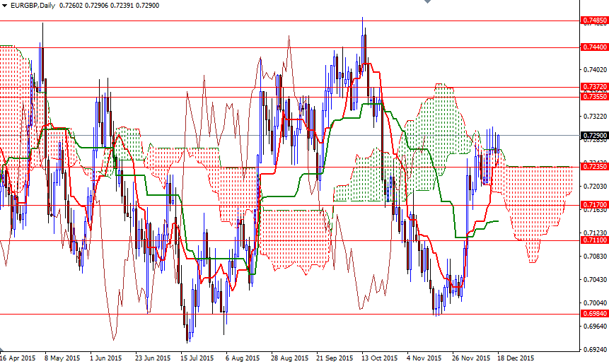Click the 0.69240 price axis value
The image size is (609, 364).
click(595, 349)
